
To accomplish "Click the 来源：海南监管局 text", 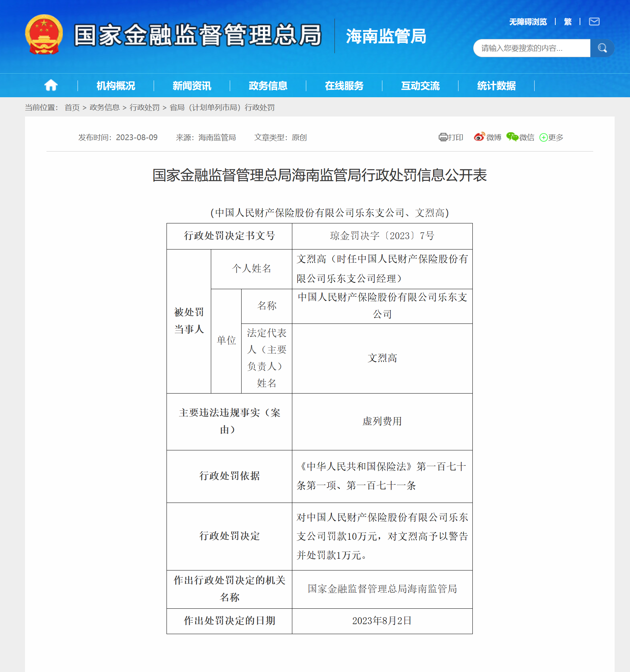I will tap(206, 137).
